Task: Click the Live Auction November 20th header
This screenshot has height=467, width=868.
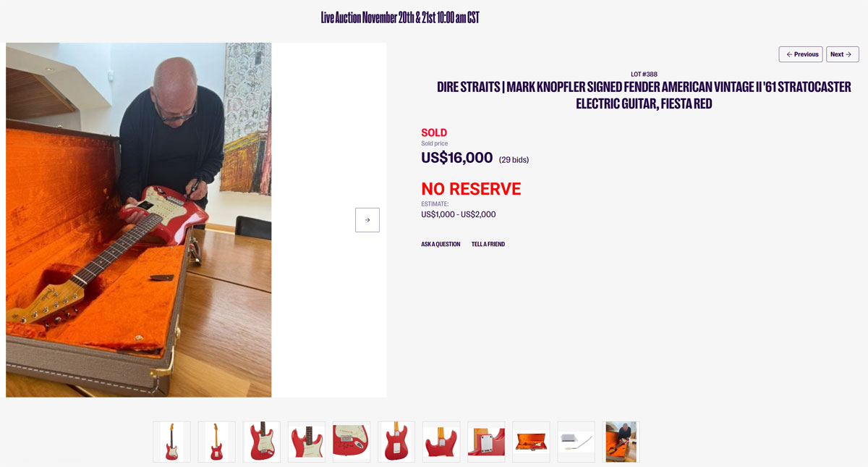Action: [400, 17]
